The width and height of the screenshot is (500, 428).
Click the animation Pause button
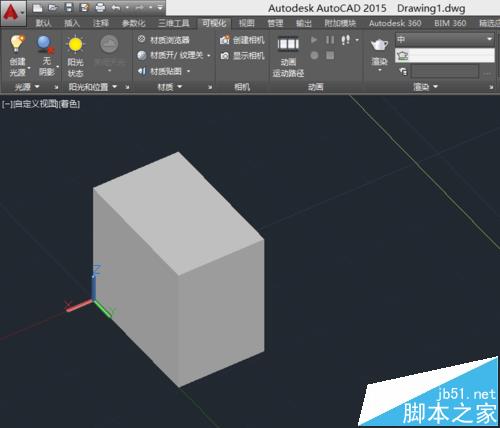click(x=330, y=40)
